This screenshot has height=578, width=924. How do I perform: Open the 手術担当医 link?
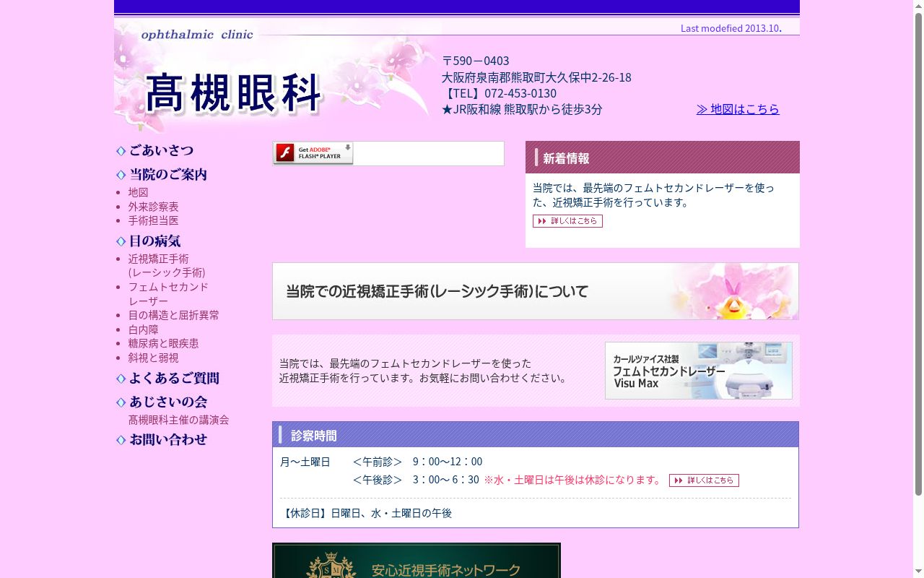click(154, 220)
